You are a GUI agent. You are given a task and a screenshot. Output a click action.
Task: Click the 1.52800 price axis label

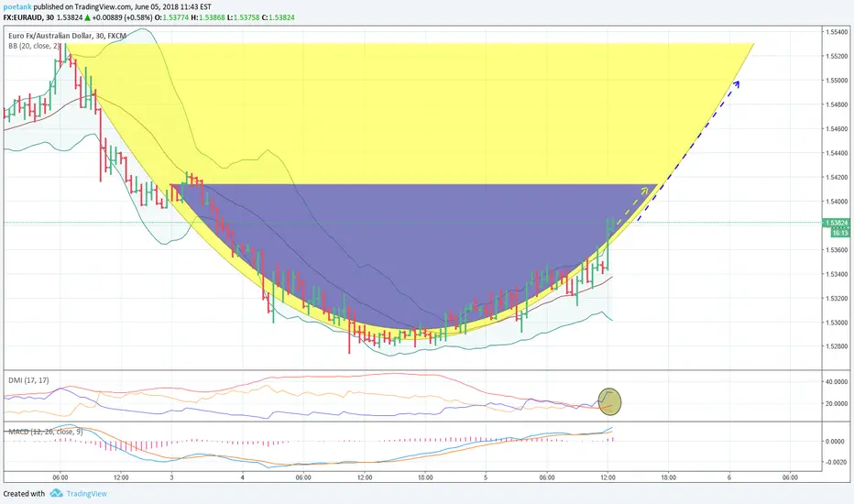point(837,346)
